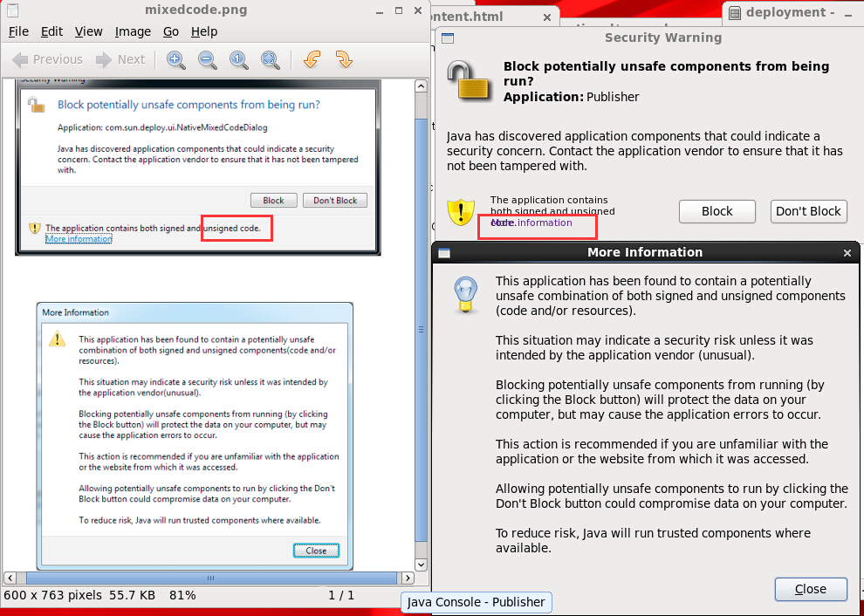Click the image viewer horizontal scrollbar
This screenshot has width=864, height=616.
pos(209,578)
